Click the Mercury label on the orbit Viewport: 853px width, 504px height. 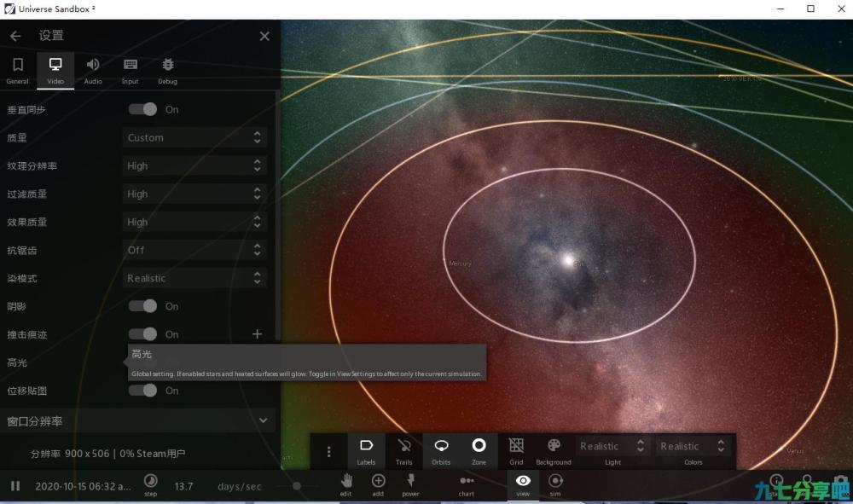[461, 264]
